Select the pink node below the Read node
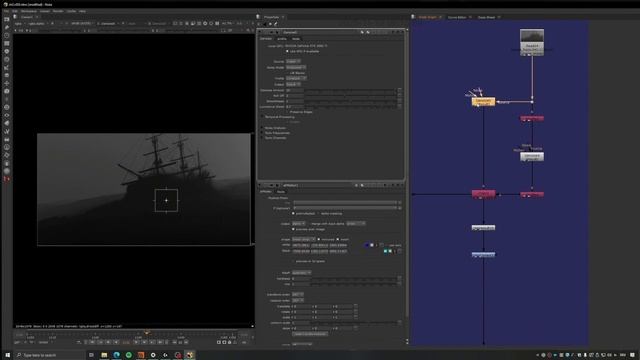The image size is (640, 360). [532, 118]
